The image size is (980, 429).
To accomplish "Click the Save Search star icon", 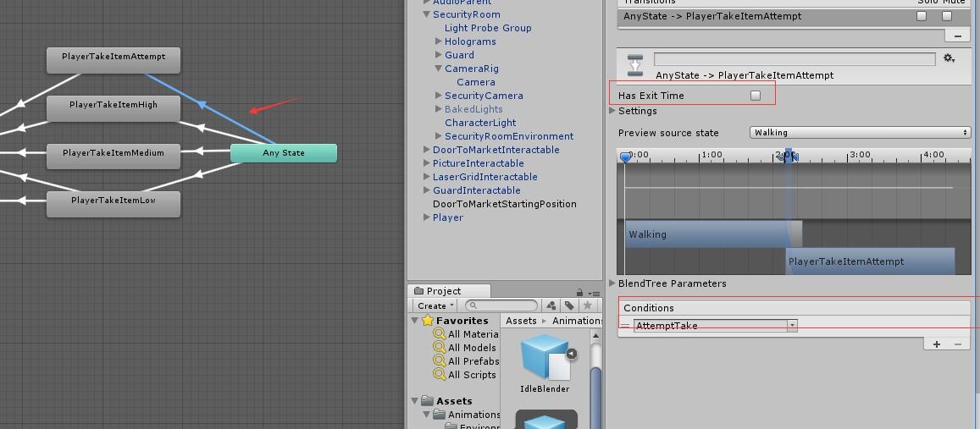I will tap(587, 305).
